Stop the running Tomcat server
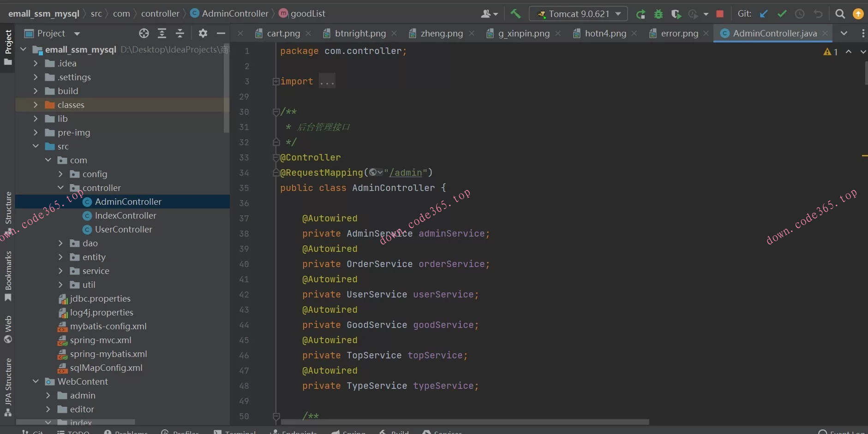Viewport: 868px width, 434px height. (719, 14)
